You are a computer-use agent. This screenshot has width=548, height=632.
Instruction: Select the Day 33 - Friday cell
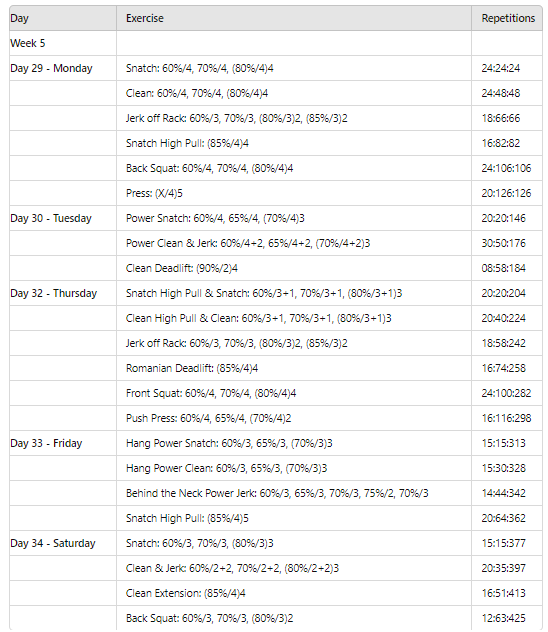63,443
